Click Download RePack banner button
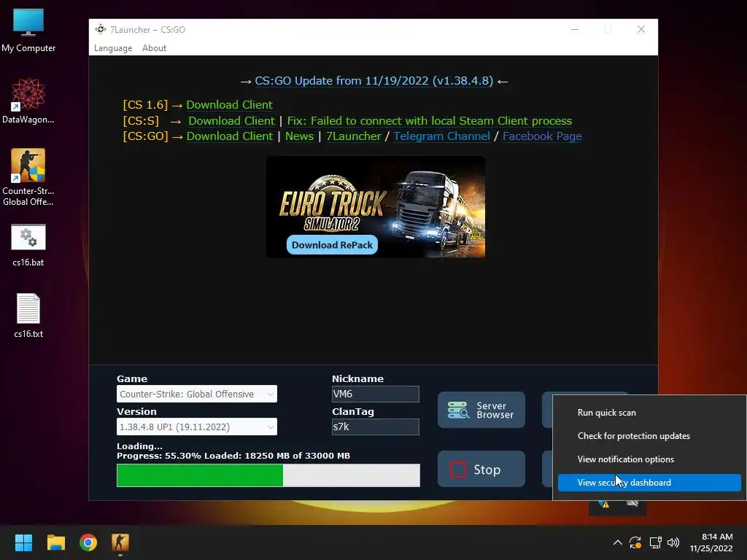The width and height of the screenshot is (747, 560). (x=332, y=245)
